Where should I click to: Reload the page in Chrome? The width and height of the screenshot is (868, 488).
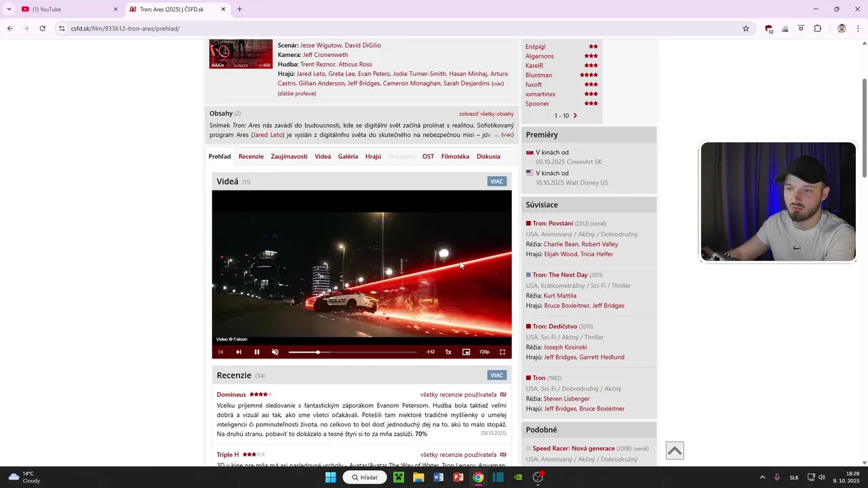(42, 28)
